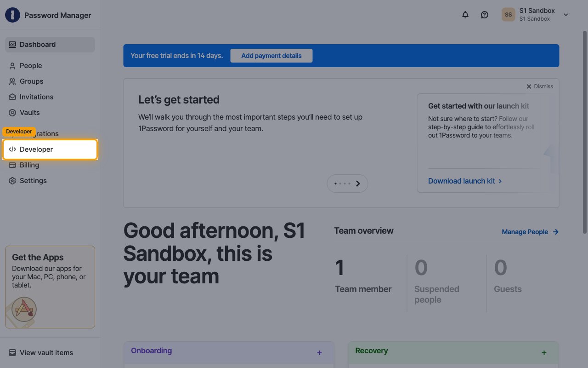Image resolution: width=588 pixels, height=368 pixels.
Task: Click the Team overview heading
Action: click(x=364, y=231)
